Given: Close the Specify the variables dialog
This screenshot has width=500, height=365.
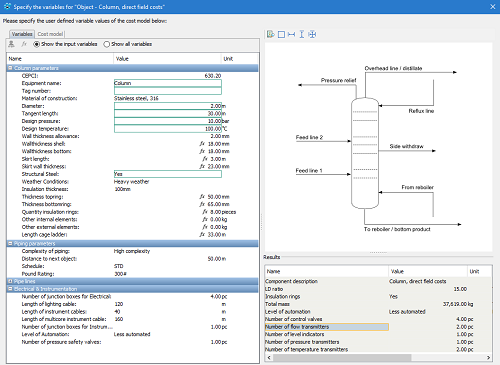Looking at the screenshot, I should (x=493, y=7).
